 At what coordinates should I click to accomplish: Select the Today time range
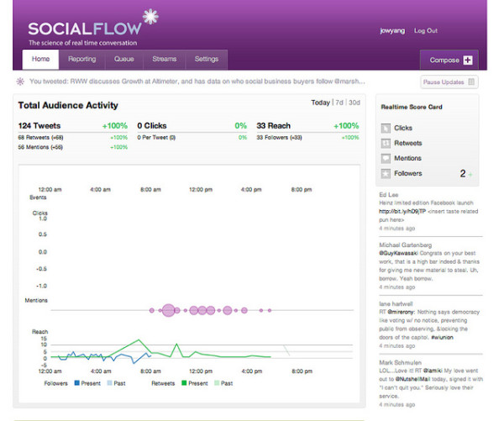tap(320, 103)
